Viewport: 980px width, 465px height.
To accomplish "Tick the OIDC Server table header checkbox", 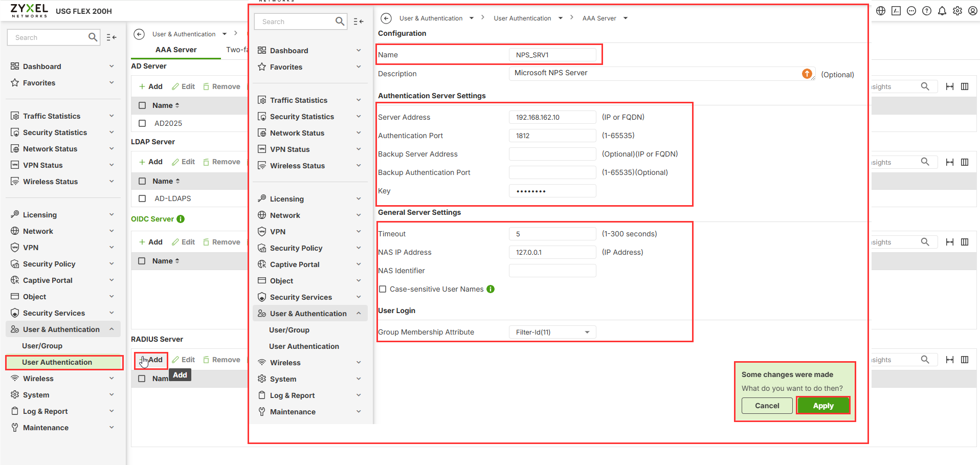I will point(142,261).
